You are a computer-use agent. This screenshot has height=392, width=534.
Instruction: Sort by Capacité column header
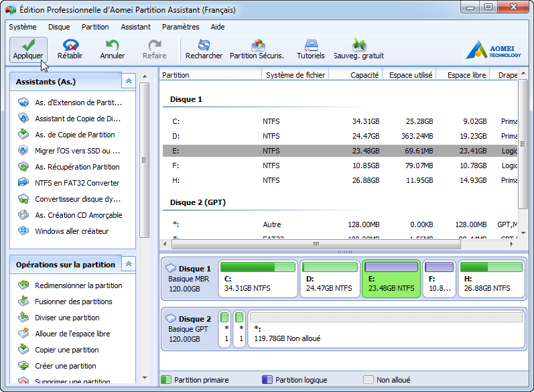pos(356,75)
